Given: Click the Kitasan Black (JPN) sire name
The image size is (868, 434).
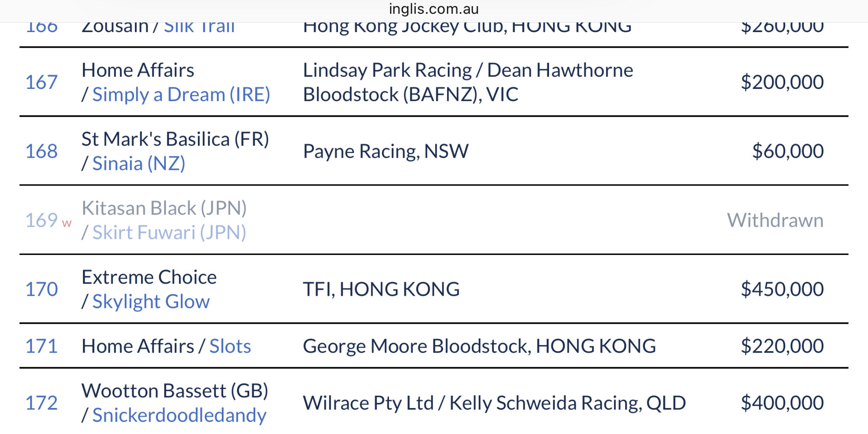Looking at the screenshot, I should coord(164,208).
